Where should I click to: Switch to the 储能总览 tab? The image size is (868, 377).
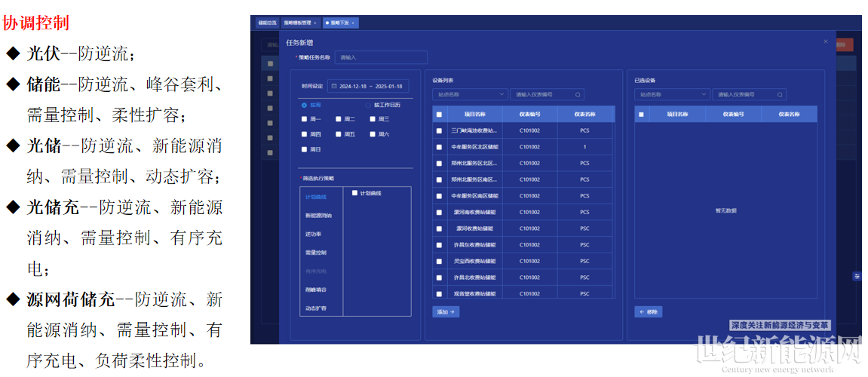[x=267, y=23]
